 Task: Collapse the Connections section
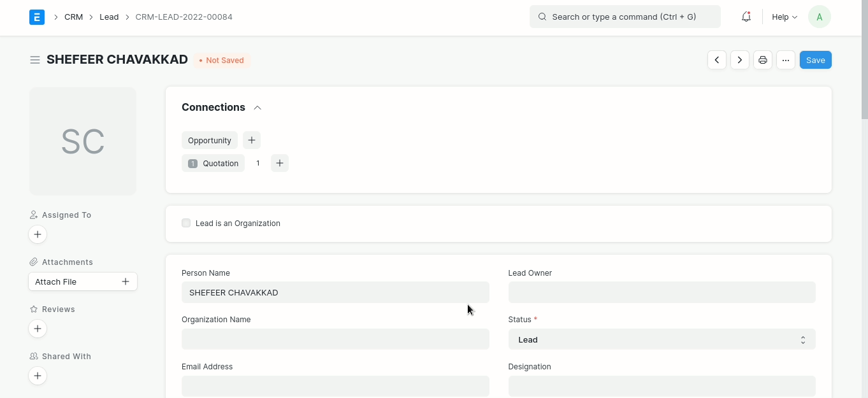(257, 108)
